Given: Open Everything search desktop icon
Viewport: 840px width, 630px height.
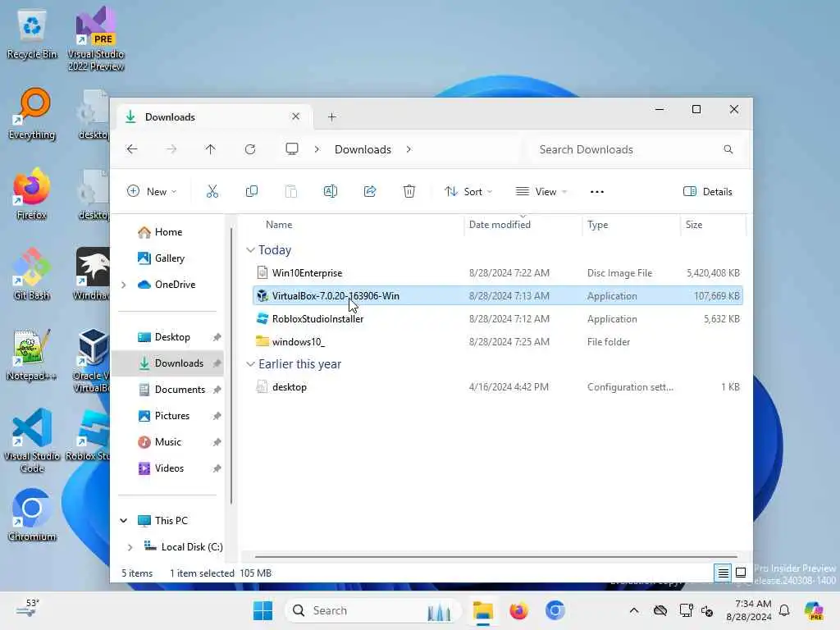Looking at the screenshot, I should [32, 113].
